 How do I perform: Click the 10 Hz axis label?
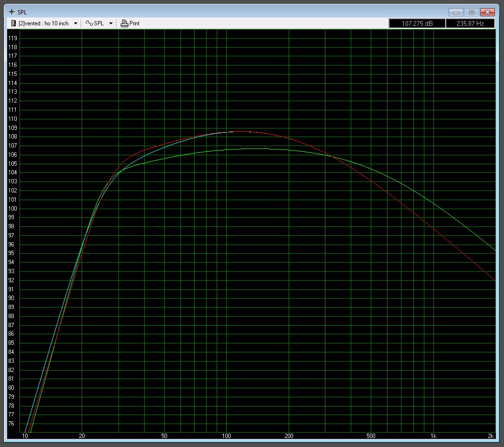[x=25, y=436]
